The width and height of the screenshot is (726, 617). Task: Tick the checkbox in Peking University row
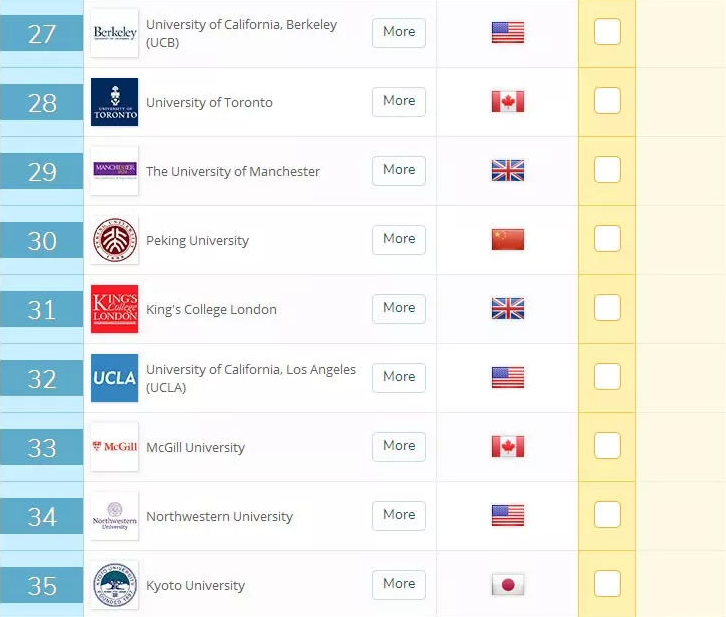pos(607,239)
